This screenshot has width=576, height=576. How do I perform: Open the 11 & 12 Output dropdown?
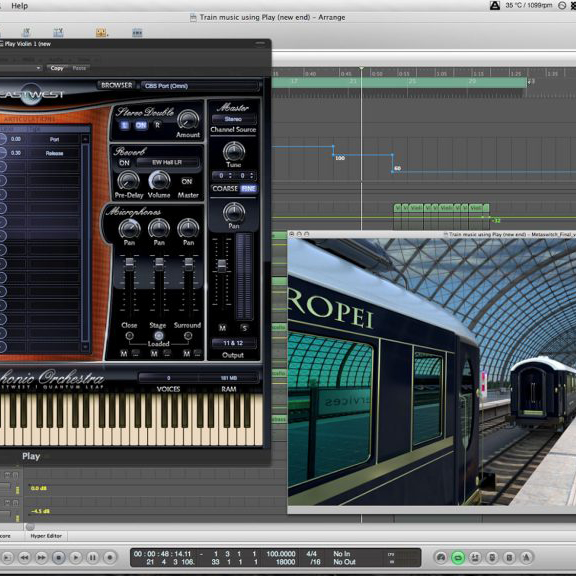click(x=234, y=343)
